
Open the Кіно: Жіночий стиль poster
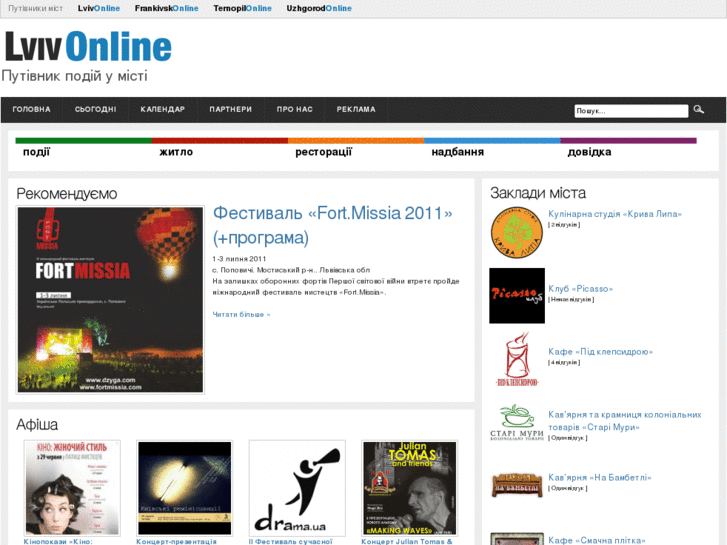pos(72,488)
